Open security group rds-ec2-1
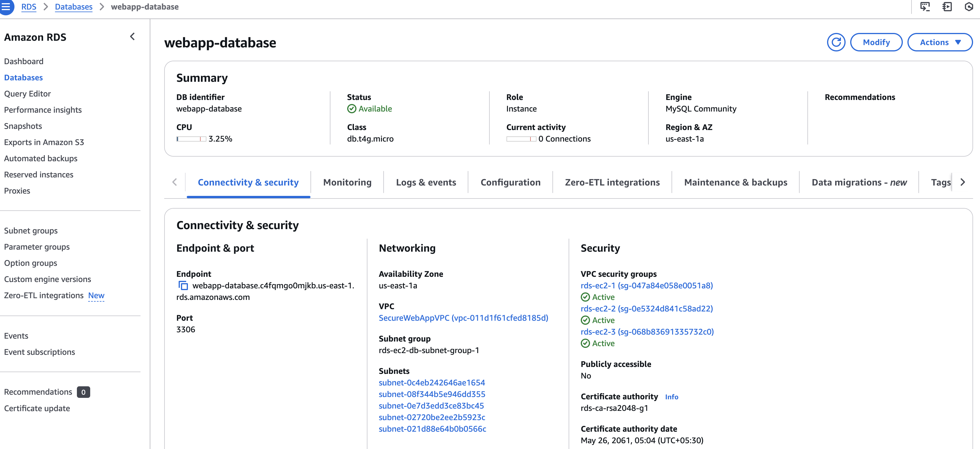 646,285
